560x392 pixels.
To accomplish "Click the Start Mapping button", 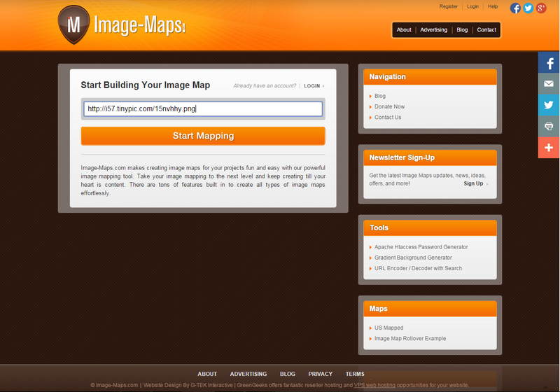I will (x=203, y=136).
